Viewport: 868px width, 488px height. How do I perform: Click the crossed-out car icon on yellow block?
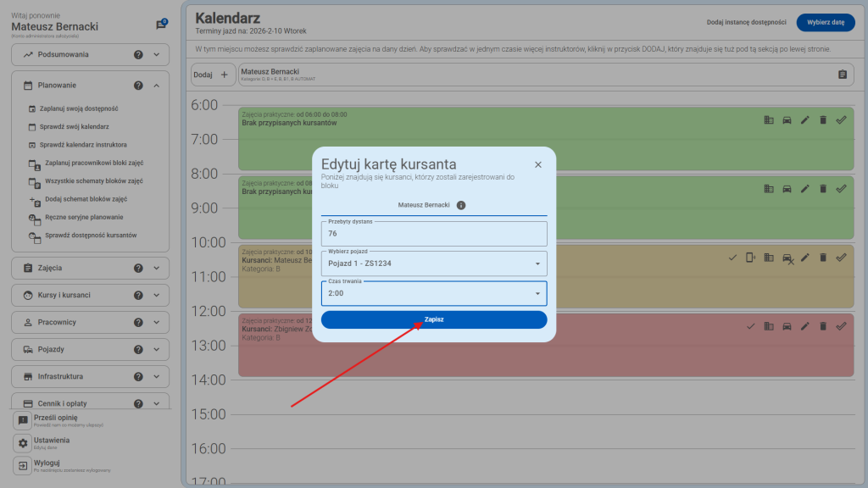787,258
